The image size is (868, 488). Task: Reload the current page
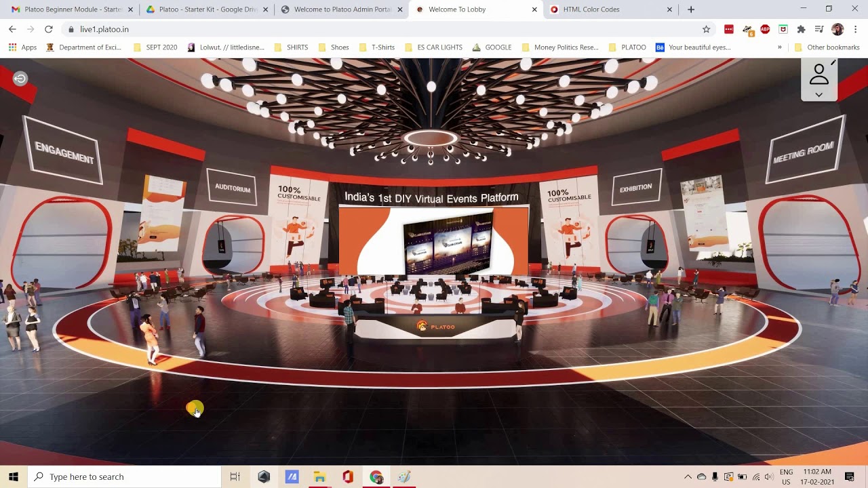(x=49, y=29)
